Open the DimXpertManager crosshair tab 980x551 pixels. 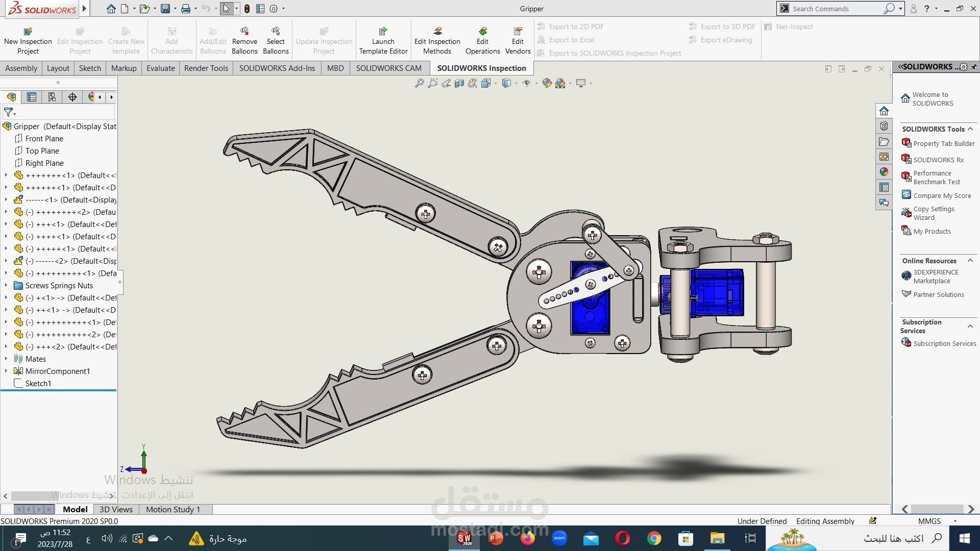pos(72,97)
